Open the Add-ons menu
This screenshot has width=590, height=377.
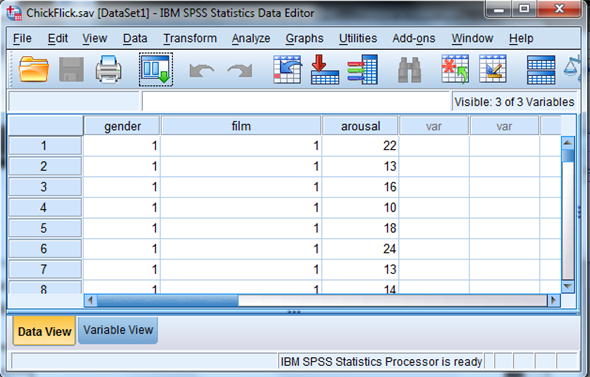click(x=414, y=38)
